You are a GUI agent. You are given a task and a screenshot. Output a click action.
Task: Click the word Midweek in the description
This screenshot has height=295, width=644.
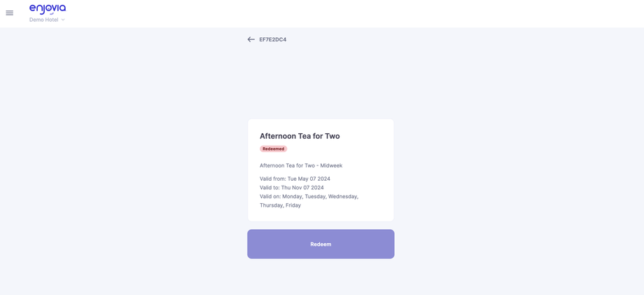[331, 165]
